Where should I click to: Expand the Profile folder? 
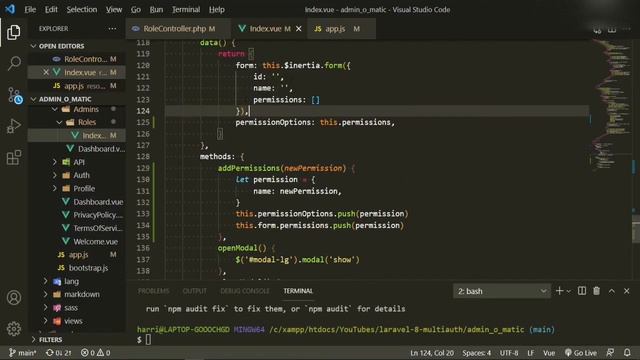[x=84, y=189]
